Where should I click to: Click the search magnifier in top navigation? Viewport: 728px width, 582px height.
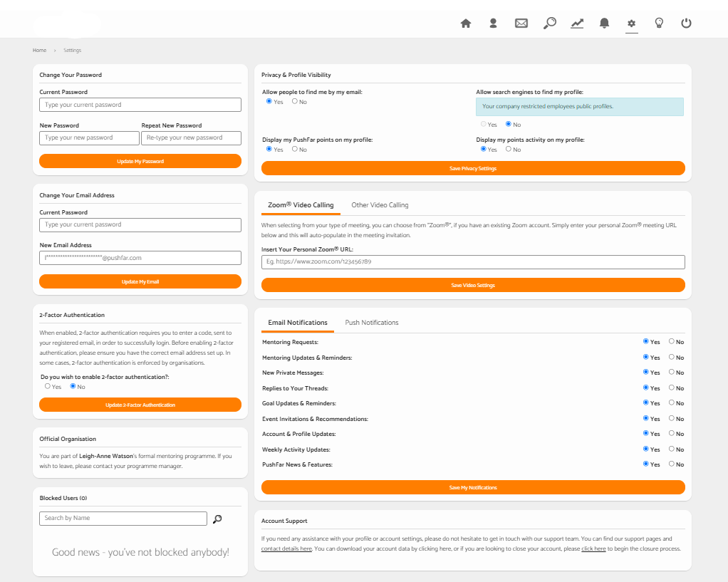(x=549, y=24)
